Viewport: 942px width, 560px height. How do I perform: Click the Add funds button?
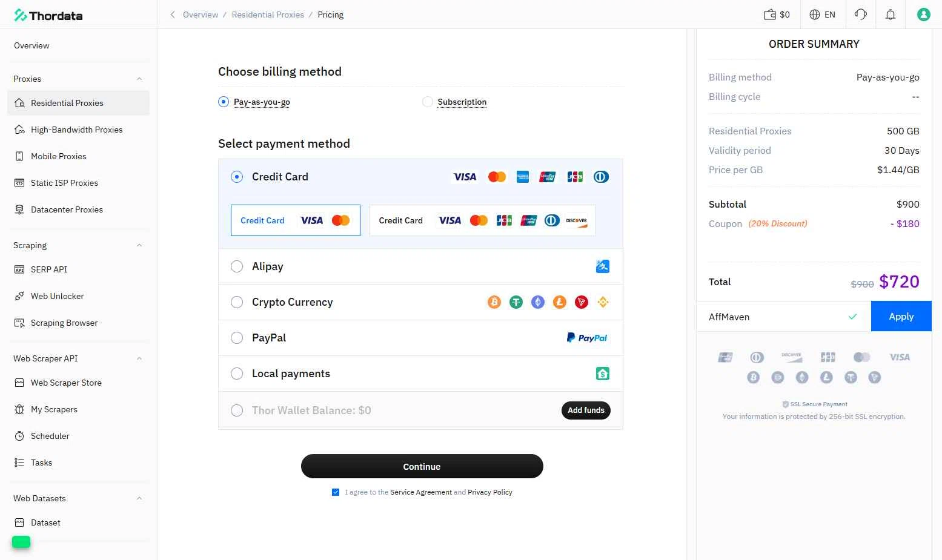[586, 410]
